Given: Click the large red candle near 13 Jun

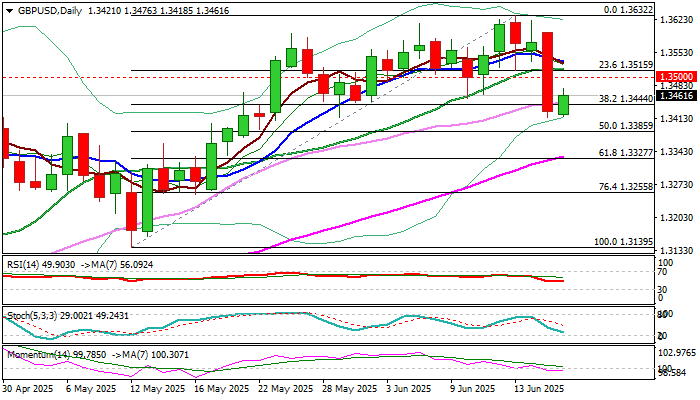Looking at the screenshot, I should click(x=548, y=71).
